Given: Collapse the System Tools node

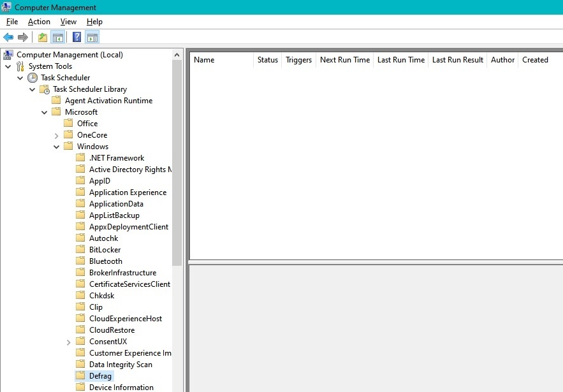Looking at the screenshot, I should point(8,66).
